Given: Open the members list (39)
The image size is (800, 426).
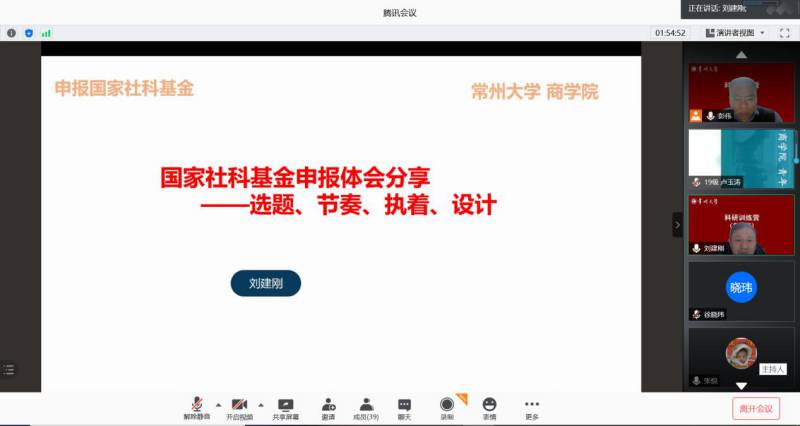Looking at the screenshot, I should (x=366, y=406).
